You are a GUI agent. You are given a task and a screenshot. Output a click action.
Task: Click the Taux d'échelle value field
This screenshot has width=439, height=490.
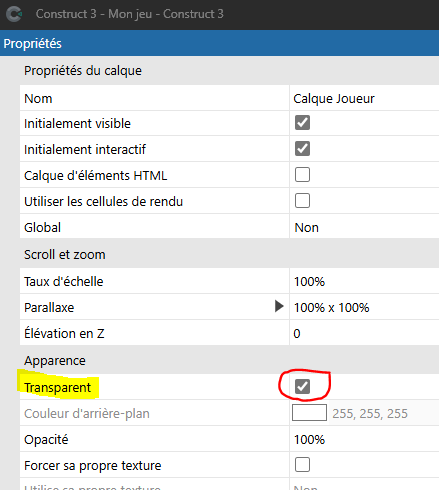point(364,282)
